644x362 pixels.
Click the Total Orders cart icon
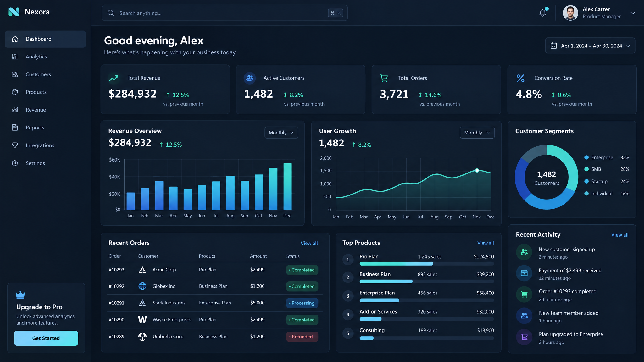(x=384, y=78)
